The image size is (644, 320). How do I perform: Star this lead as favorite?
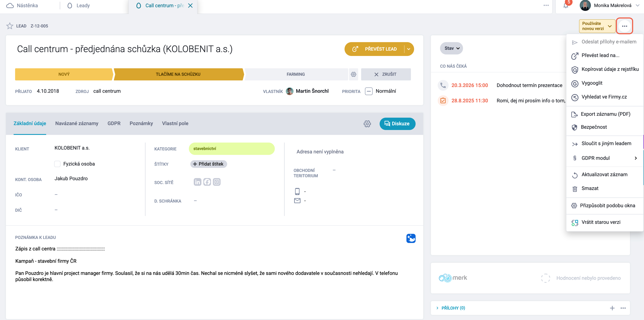[x=10, y=26]
